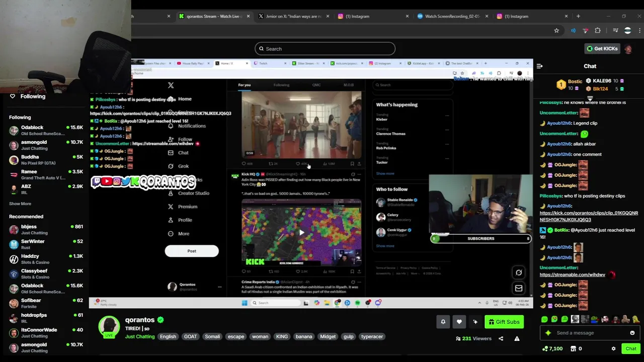The width and height of the screenshot is (644, 362).
Task: Click the notification bell under the stream
Action: click(443, 322)
